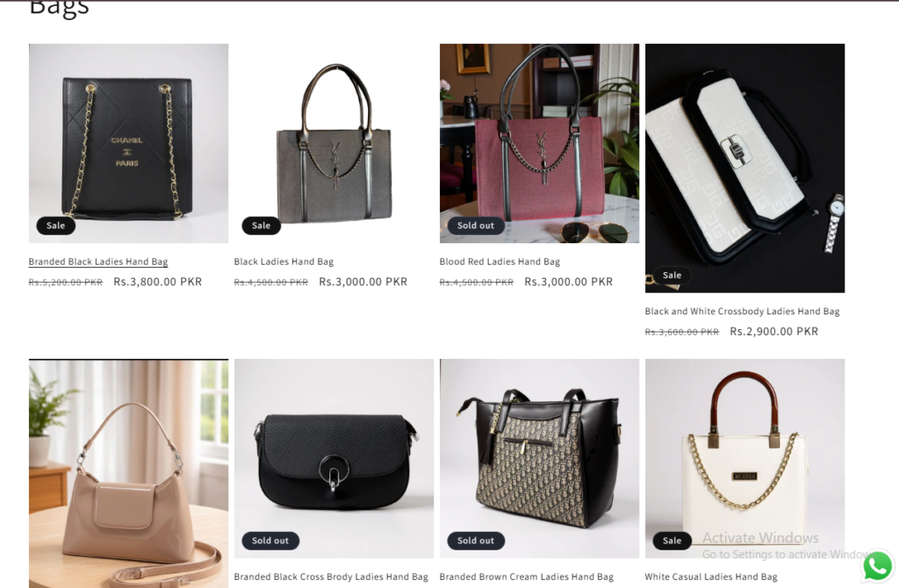The image size is (899, 588).
Task: Select the grey YSL tote bag image
Action: (x=334, y=143)
